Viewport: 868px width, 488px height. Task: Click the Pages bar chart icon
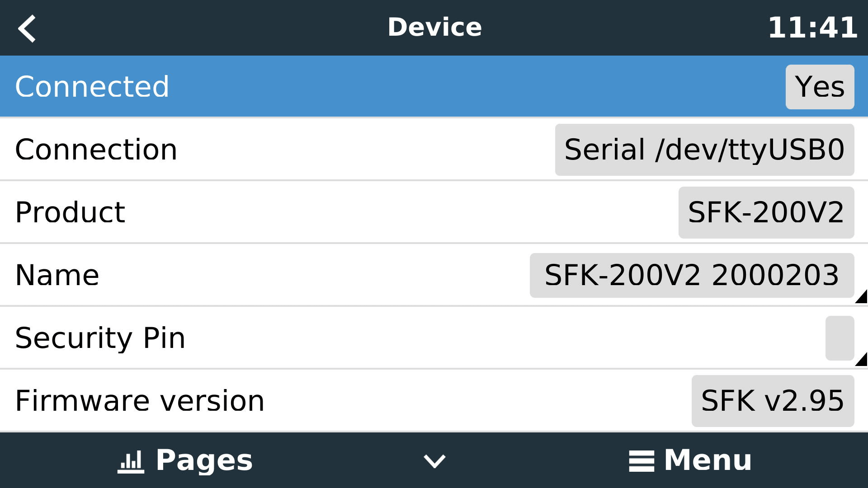click(131, 460)
